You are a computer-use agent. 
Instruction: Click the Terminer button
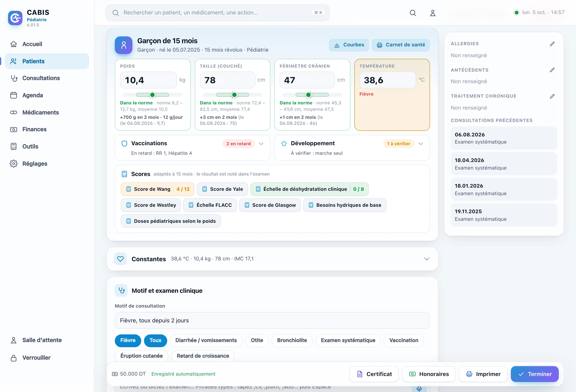[535, 374]
